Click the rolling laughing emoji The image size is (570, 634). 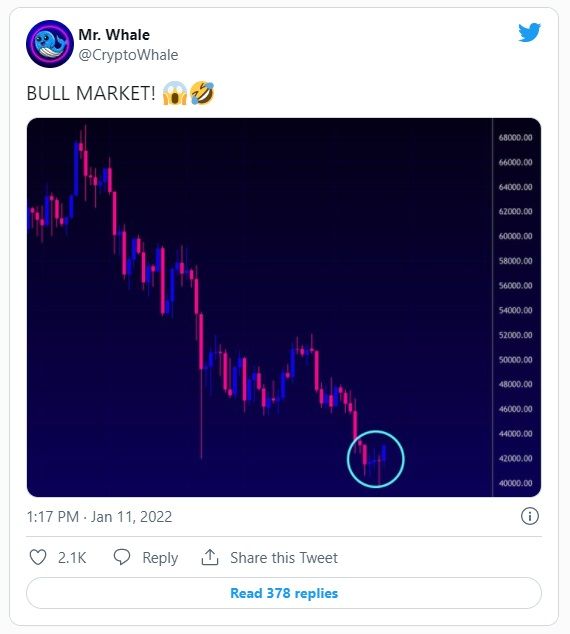pos(202,93)
